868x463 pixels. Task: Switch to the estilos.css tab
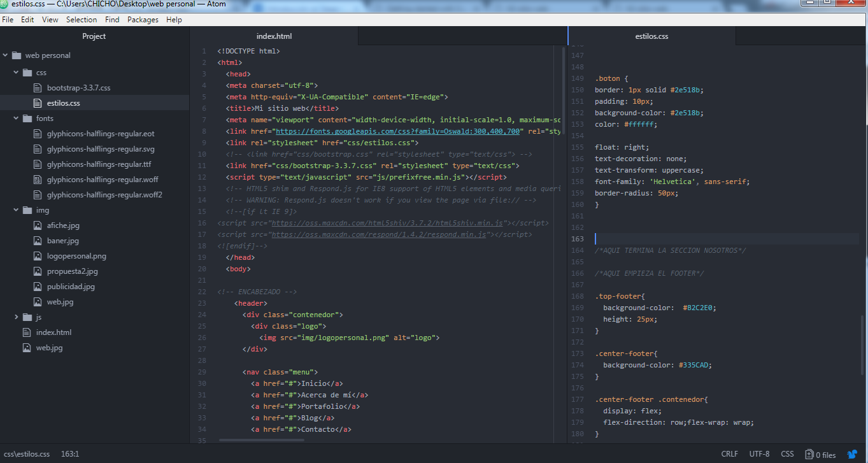click(651, 36)
